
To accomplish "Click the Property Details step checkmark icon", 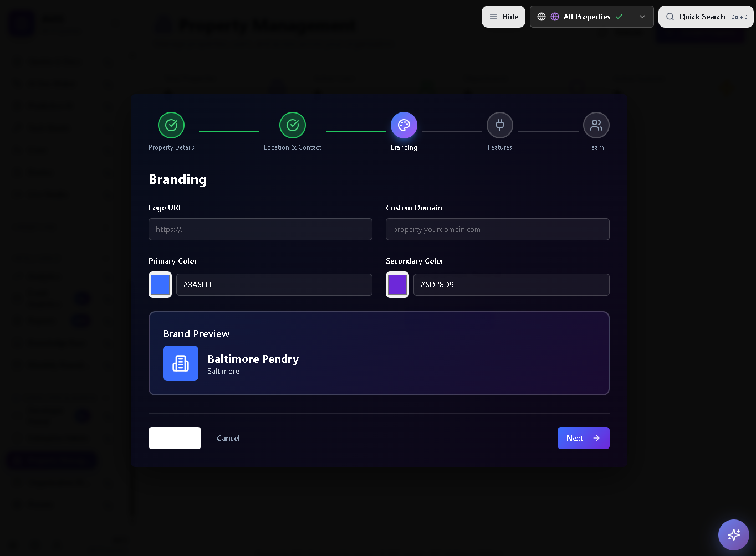I will point(171,125).
